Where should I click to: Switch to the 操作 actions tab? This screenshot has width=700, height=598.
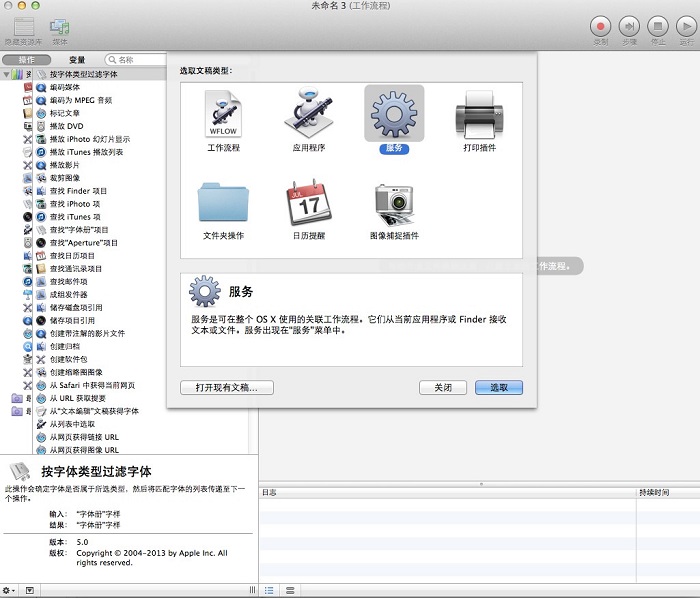click(x=26, y=60)
